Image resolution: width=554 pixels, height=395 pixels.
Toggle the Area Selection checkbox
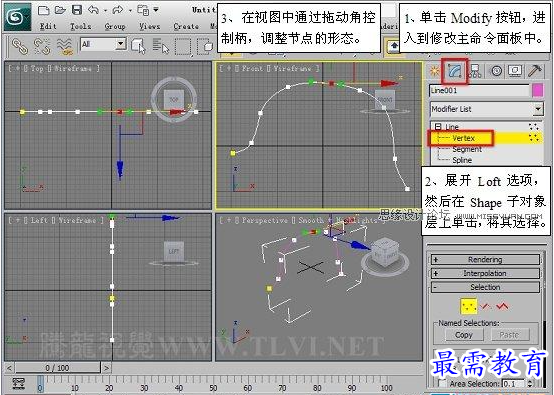click(x=442, y=383)
